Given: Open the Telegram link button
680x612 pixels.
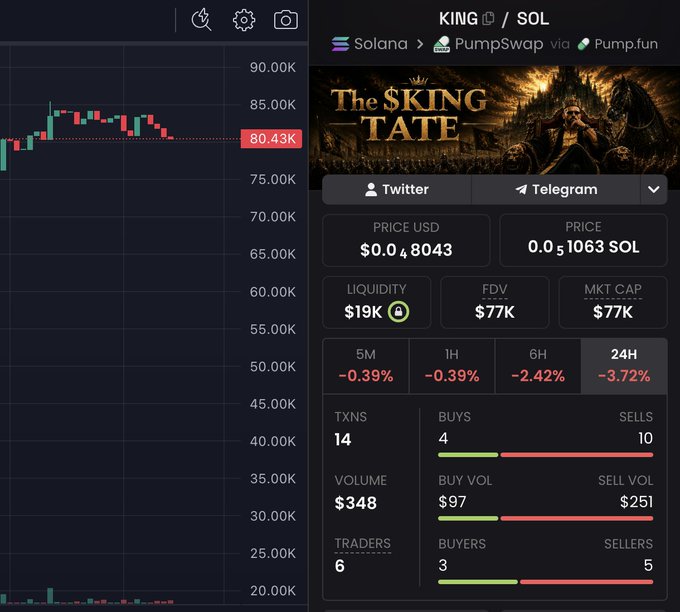Looking at the screenshot, I should pos(556,190).
